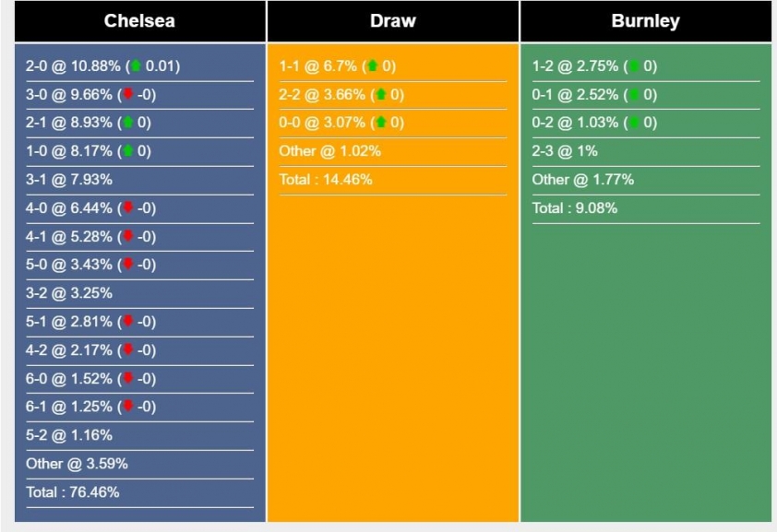Click the green arrow beside Burnley 0-1 score
Image resolution: width=777 pixels, height=532 pixels.
click(x=634, y=95)
